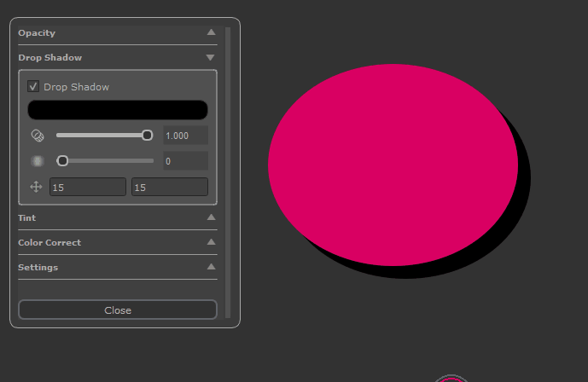This screenshot has height=382, width=588.
Task: Click the shadow opacity slider handle
Action: (147, 136)
